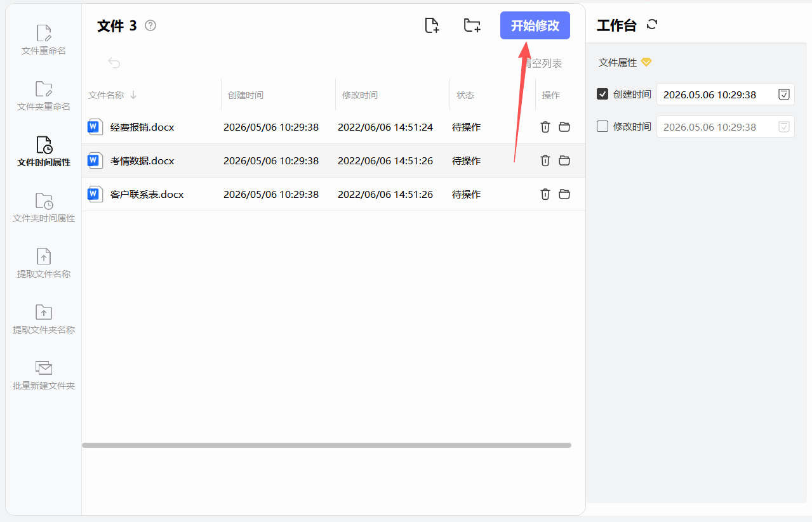The image size is (812, 522).
Task: Select the file name 客户联系表.docx
Action: (147, 194)
